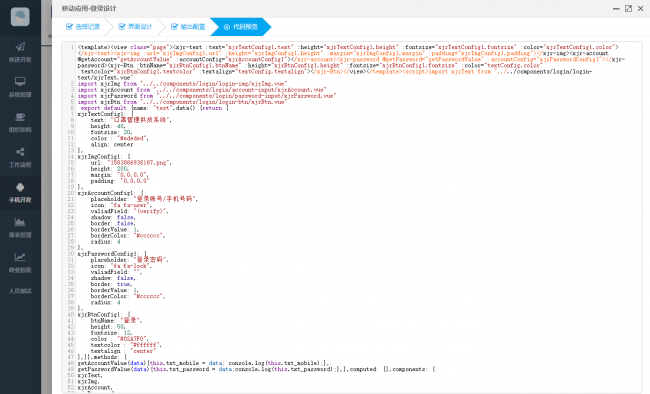The height and width of the screenshot is (394, 650).
Task: Open the 快速开发 paper-plane menu
Action: pos(20,52)
